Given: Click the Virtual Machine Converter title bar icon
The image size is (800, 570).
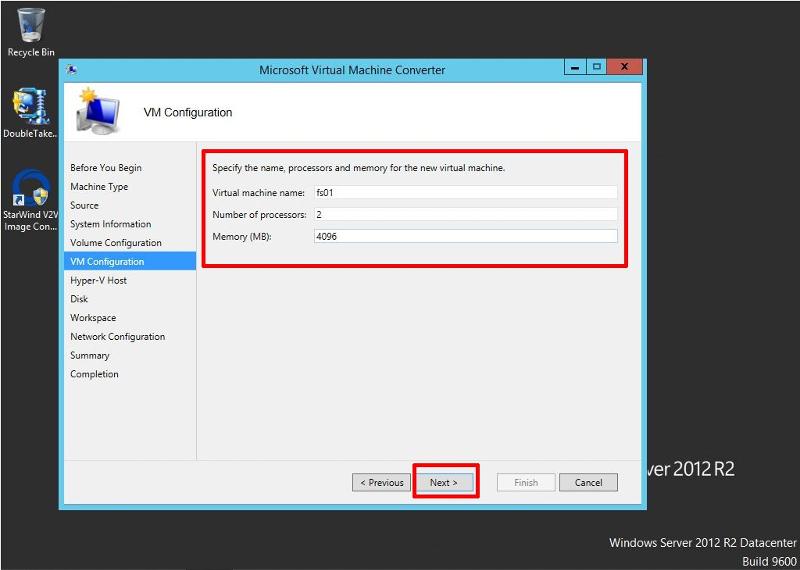Looking at the screenshot, I should [x=72, y=70].
